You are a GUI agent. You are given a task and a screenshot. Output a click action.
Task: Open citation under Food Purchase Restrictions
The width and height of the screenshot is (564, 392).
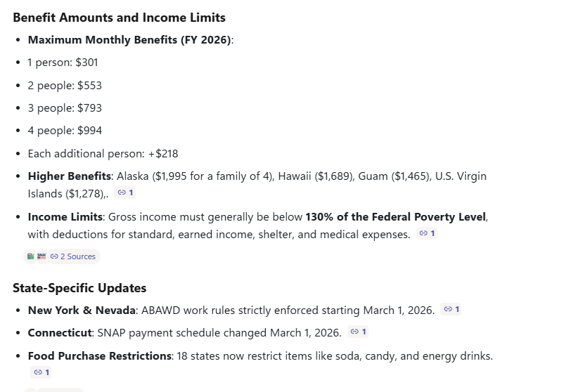click(x=41, y=372)
